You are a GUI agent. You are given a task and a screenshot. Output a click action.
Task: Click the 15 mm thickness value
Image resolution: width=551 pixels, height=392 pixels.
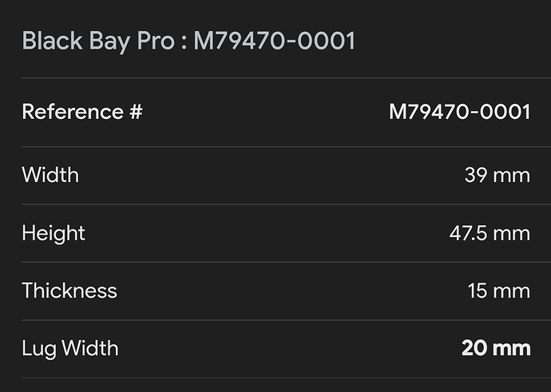click(x=499, y=291)
